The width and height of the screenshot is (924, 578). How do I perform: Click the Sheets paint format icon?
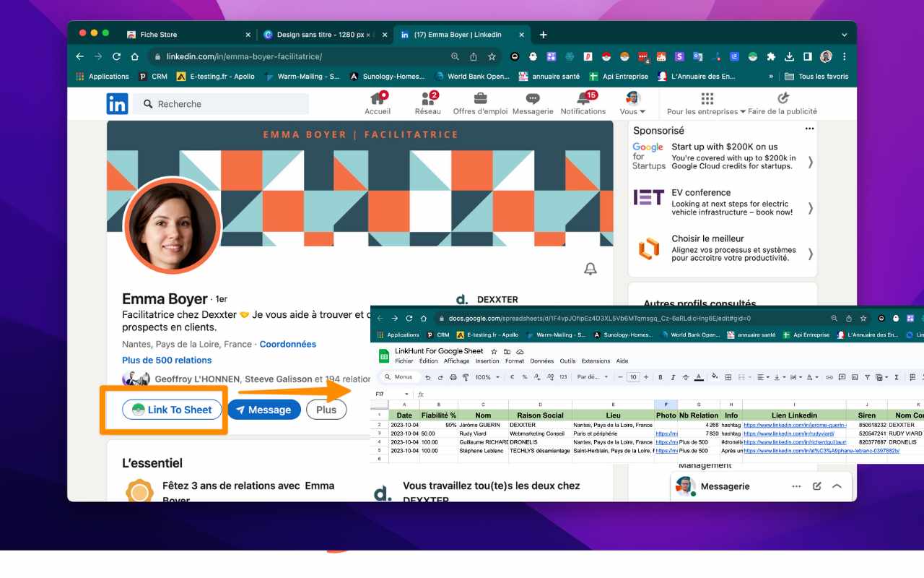pos(465,377)
